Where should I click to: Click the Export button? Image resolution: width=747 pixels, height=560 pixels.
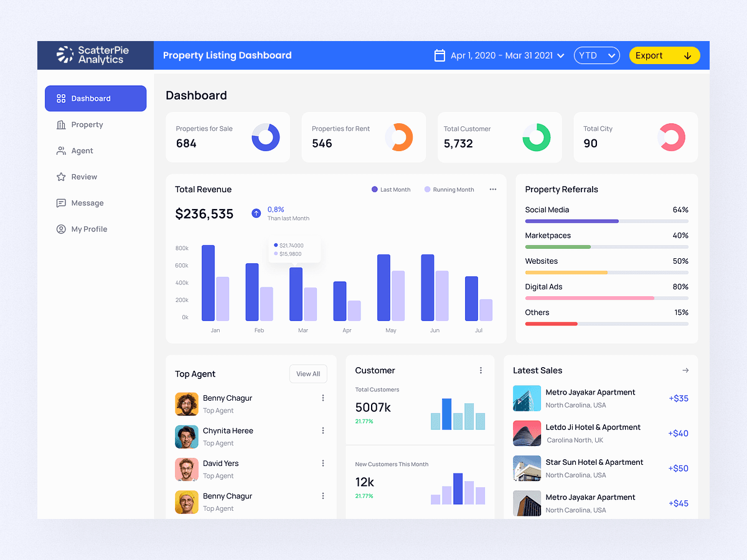[x=664, y=55]
